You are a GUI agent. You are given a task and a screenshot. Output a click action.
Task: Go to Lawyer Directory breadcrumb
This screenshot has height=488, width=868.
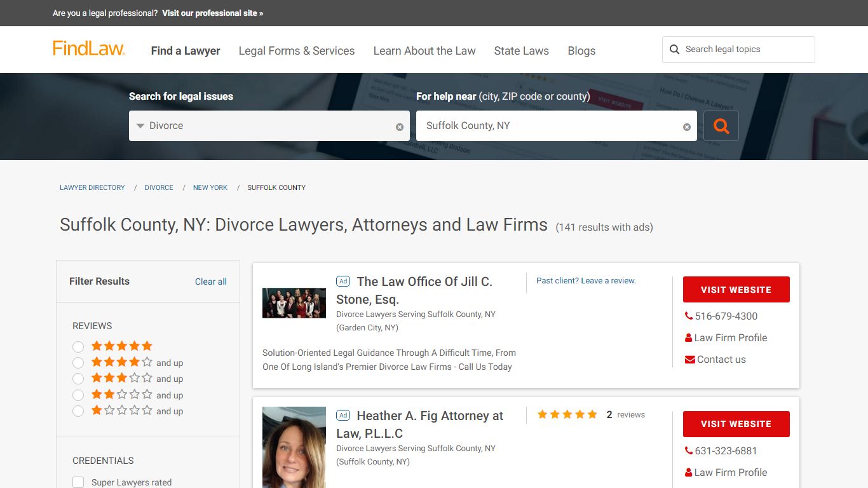(92, 187)
